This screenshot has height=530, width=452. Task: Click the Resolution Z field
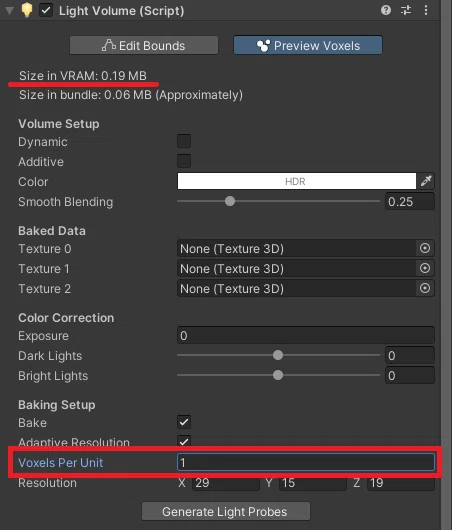[x=401, y=483]
